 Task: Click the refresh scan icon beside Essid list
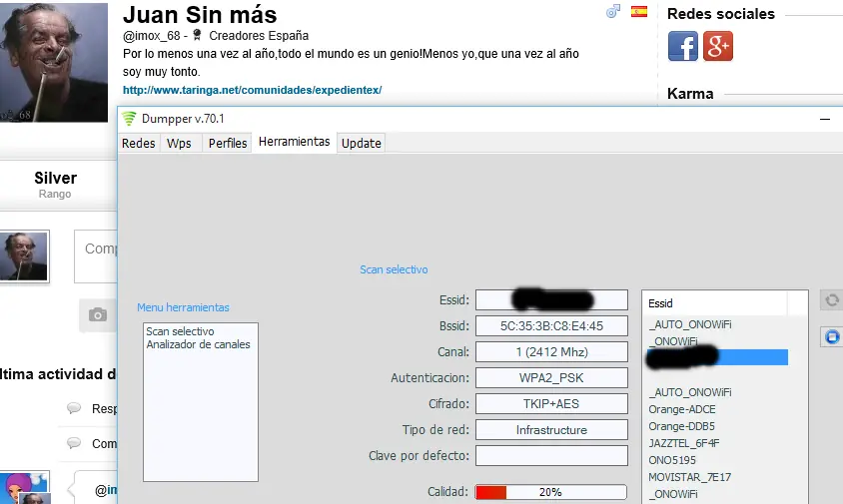pos(831,300)
